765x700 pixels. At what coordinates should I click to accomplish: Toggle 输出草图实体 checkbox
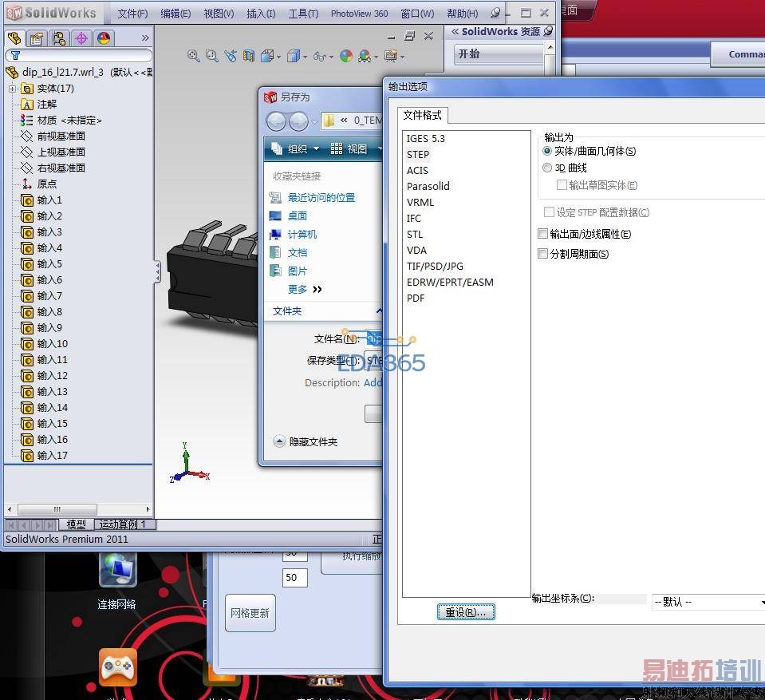click(562, 185)
